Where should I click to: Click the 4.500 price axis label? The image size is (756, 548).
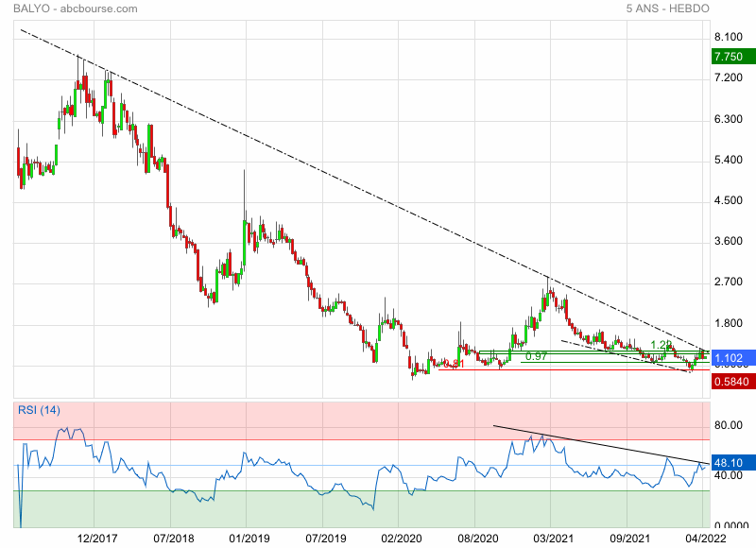[x=729, y=200]
